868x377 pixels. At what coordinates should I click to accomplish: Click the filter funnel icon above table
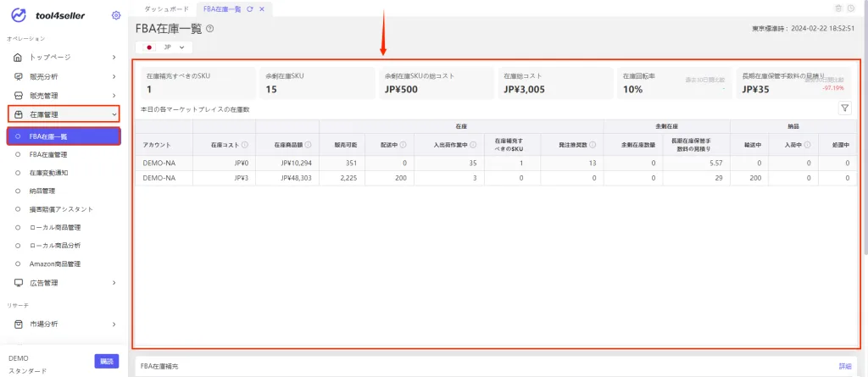(x=845, y=109)
